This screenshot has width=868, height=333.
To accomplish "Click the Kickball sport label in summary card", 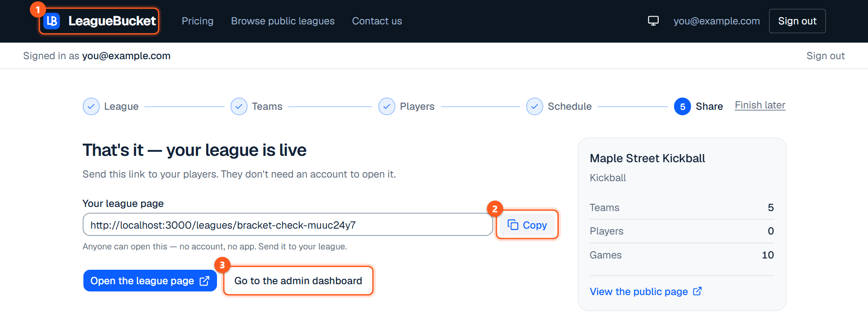I will pos(608,178).
